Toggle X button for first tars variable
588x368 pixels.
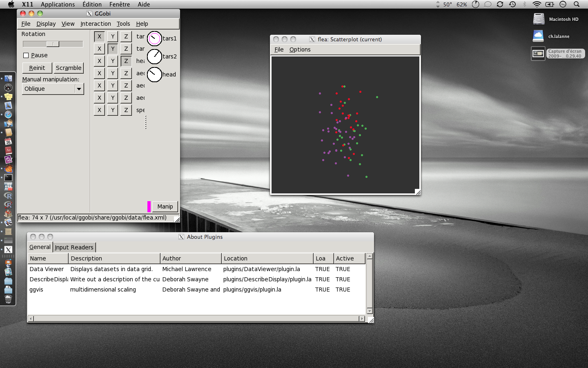click(x=99, y=36)
